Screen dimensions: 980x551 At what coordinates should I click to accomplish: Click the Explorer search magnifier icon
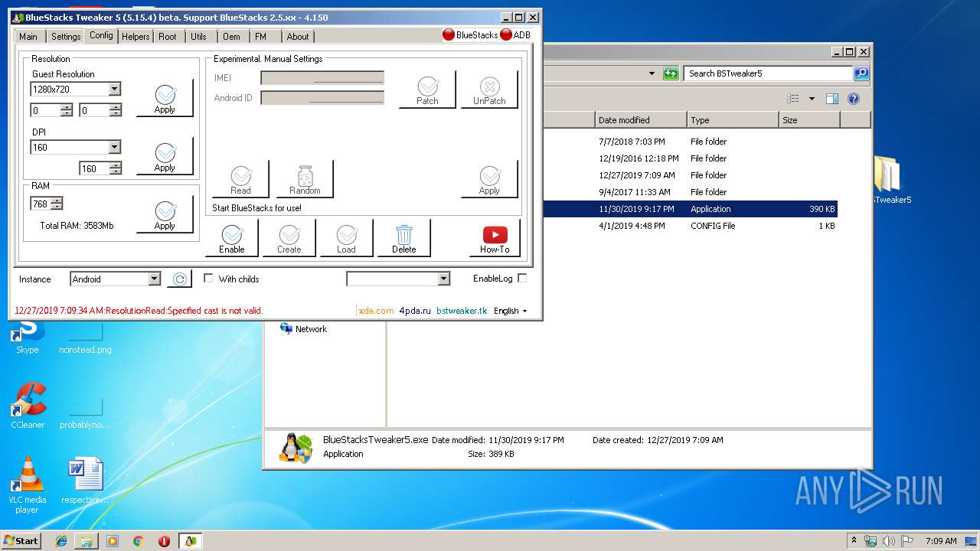pos(861,73)
